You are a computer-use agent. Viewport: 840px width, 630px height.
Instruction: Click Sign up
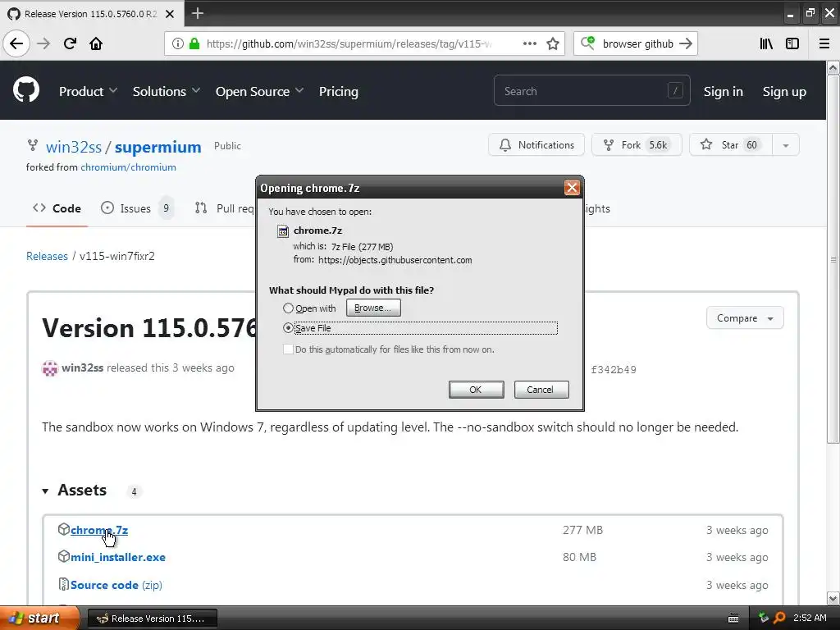point(784,92)
